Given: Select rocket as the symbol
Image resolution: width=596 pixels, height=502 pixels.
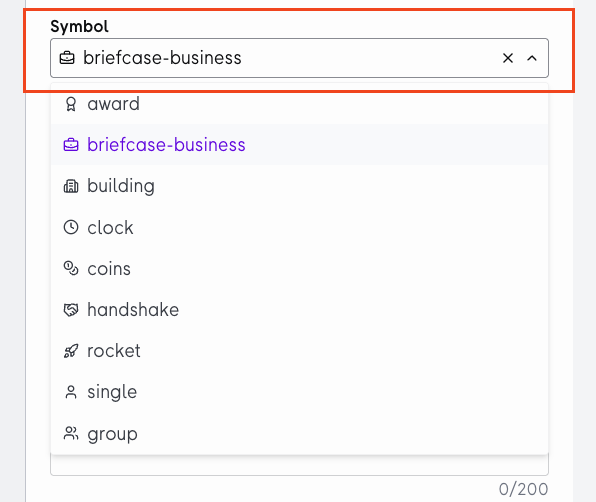Looking at the screenshot, I should (299, 351).
